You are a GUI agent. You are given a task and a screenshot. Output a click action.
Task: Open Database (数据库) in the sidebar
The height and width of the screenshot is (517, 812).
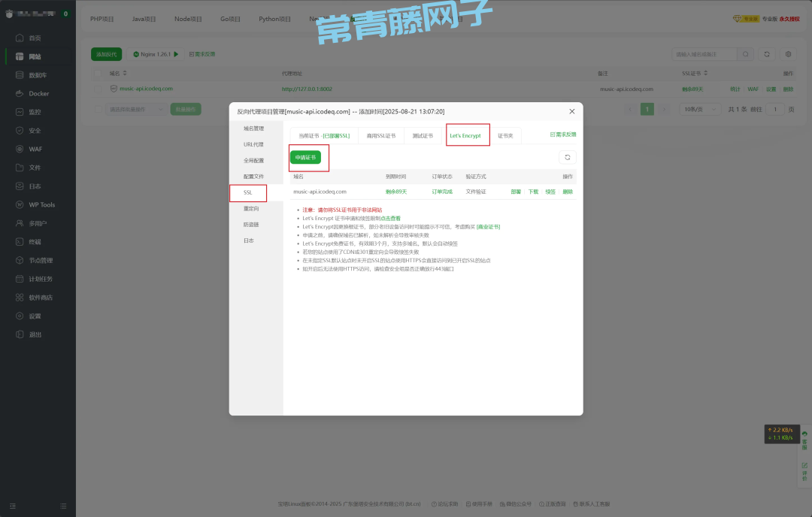(x=38, y=75)
